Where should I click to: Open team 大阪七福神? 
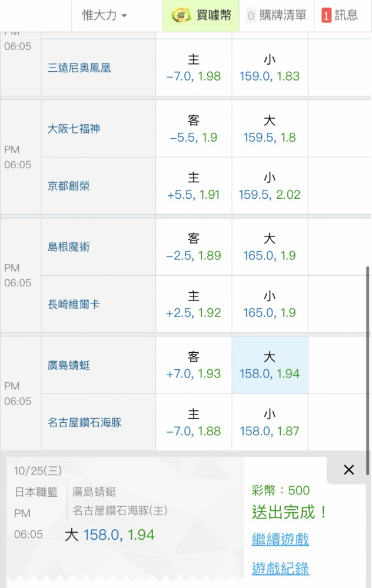[74, 129]
